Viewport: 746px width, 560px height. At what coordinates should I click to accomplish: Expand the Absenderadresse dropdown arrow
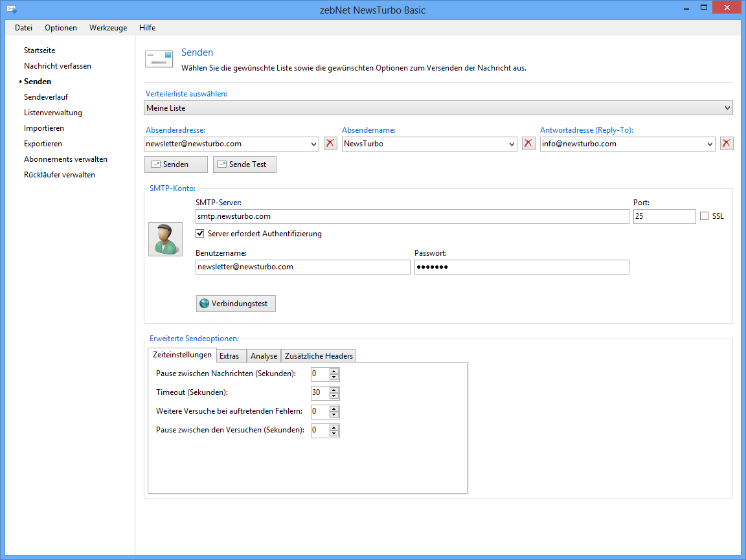tap(313, 144)
